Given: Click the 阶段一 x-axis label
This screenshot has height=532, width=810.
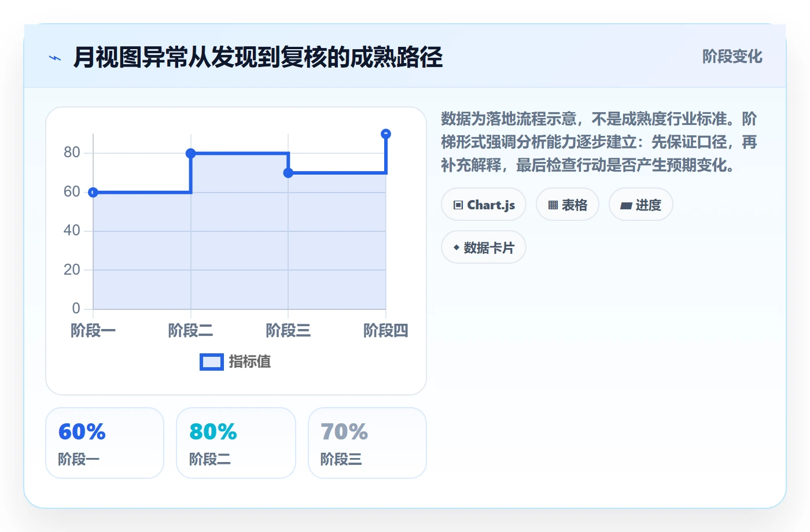Looking at the screenshot, I should 93,331.
